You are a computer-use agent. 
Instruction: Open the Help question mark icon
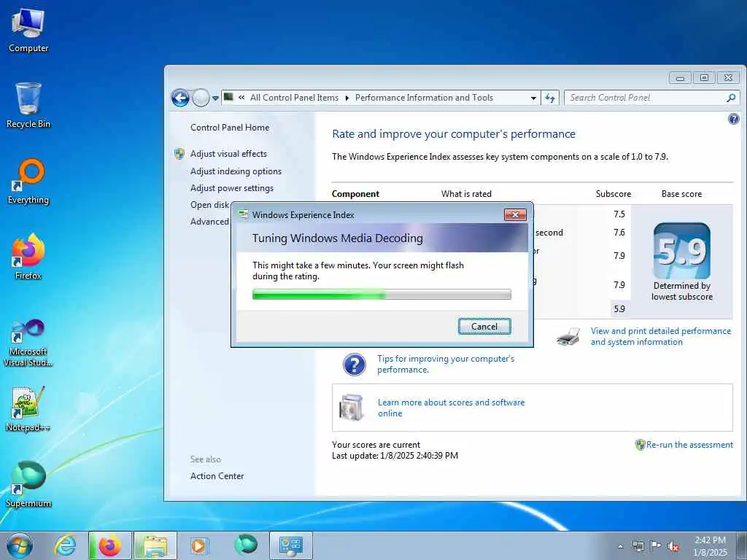tap(734, 119)
